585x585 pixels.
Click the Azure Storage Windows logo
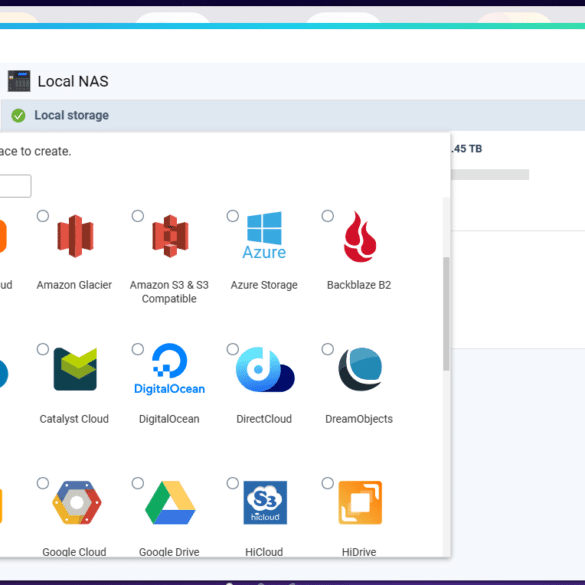(x=264, y=235)
